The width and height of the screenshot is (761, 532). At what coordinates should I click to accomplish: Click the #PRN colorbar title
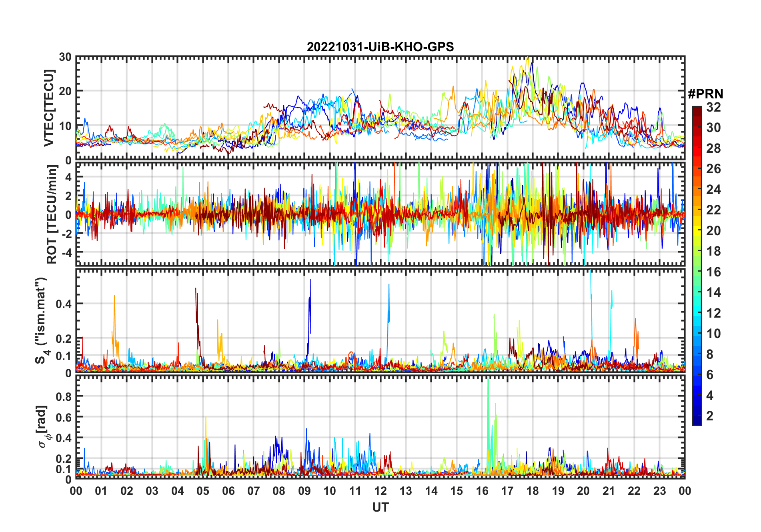(x=705, y=94)
